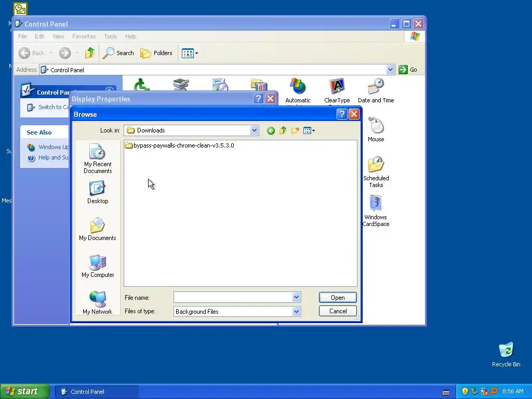Click the Go button beside Address bar
This screenshot has width=532, height=399.
click(x=408, y=70)
